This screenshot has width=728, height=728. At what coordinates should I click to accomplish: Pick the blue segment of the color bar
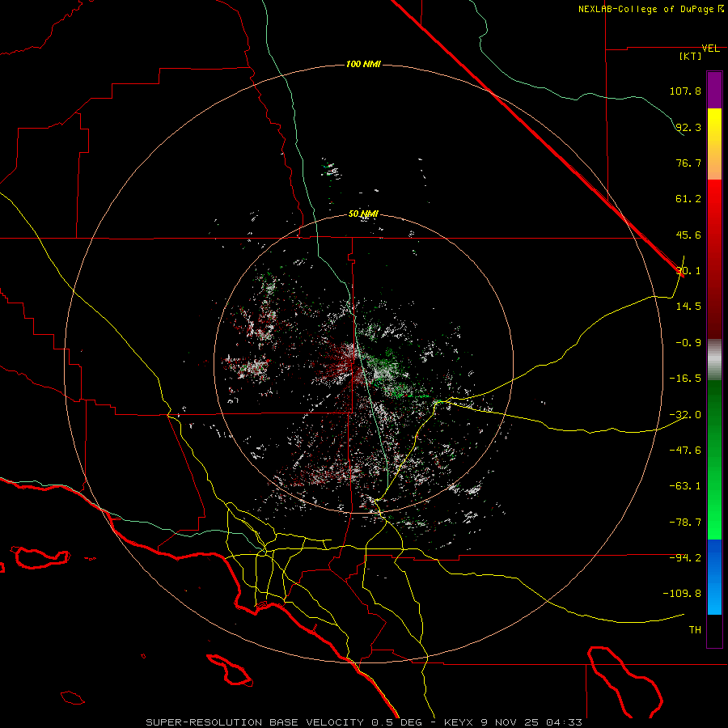[x=714, y=577]
